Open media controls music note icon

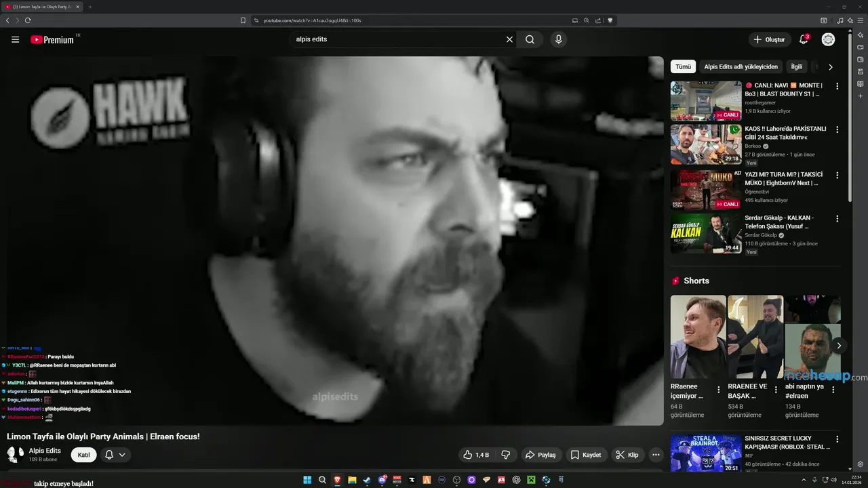(x=840, y=20)
